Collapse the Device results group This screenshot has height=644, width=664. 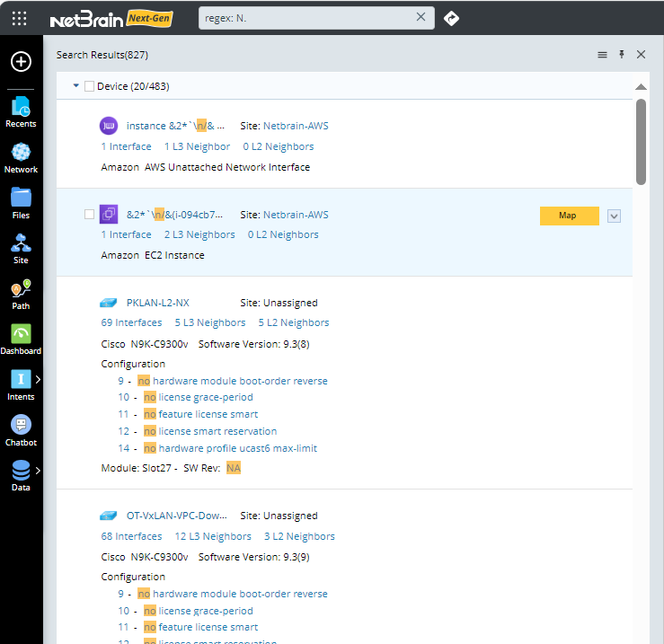pyautogui.click(x=75, y=85)
